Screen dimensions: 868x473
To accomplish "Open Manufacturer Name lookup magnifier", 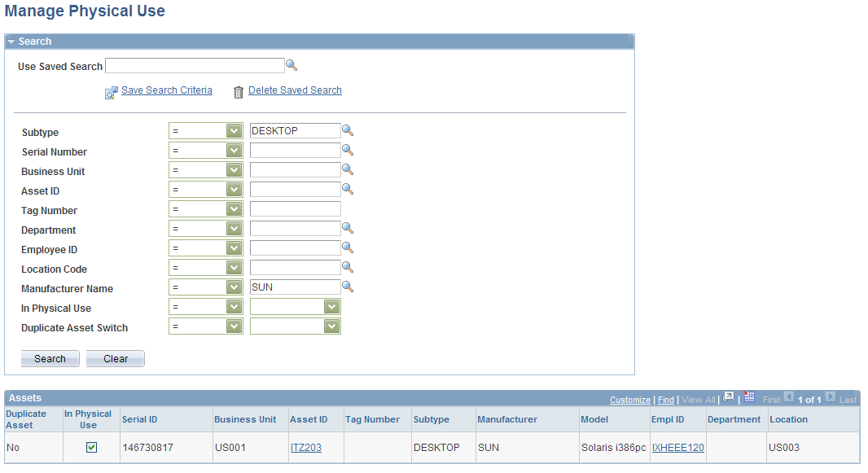I will click(x=348, y=287).
